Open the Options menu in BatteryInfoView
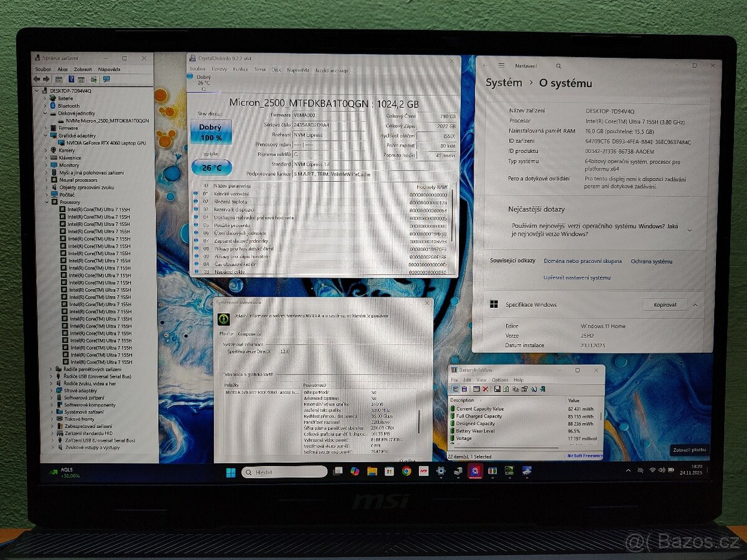This screenshot has width=747, height=560. (x=500, y=381)
